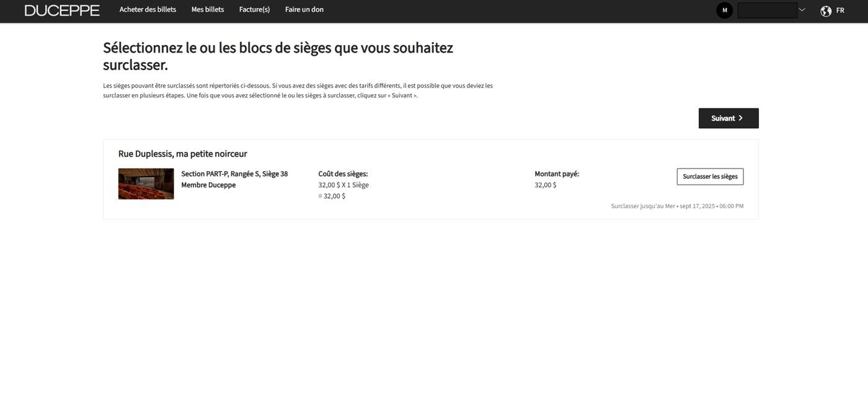
Task: Click the Membre Duceppe label
Action: pos(208,185)
